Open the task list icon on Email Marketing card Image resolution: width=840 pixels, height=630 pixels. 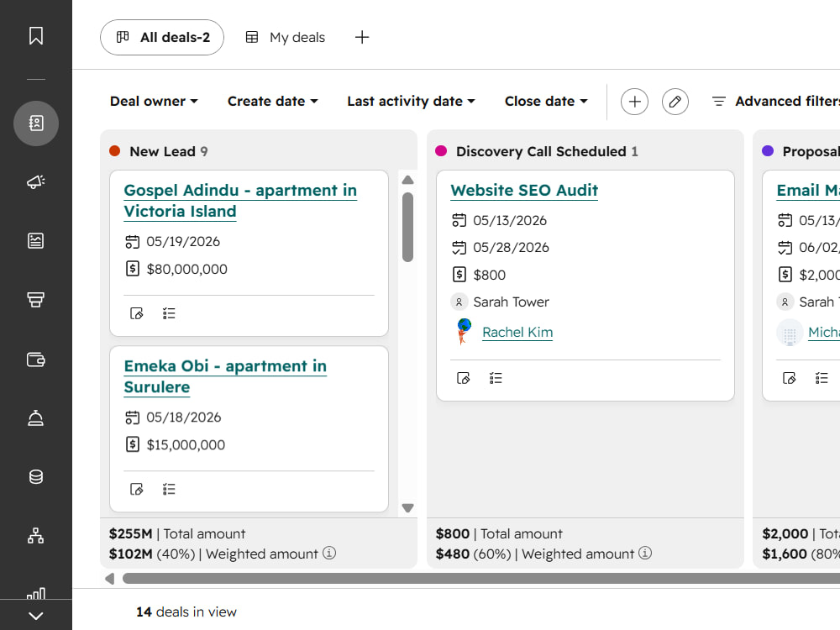(x=822, y=378)
